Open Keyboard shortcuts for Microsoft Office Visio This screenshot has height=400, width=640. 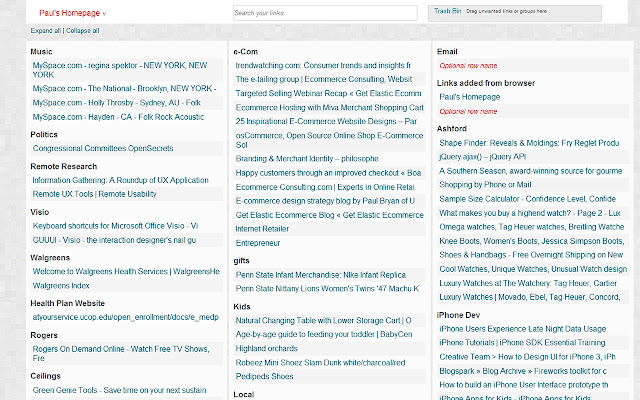click(115, 226)
